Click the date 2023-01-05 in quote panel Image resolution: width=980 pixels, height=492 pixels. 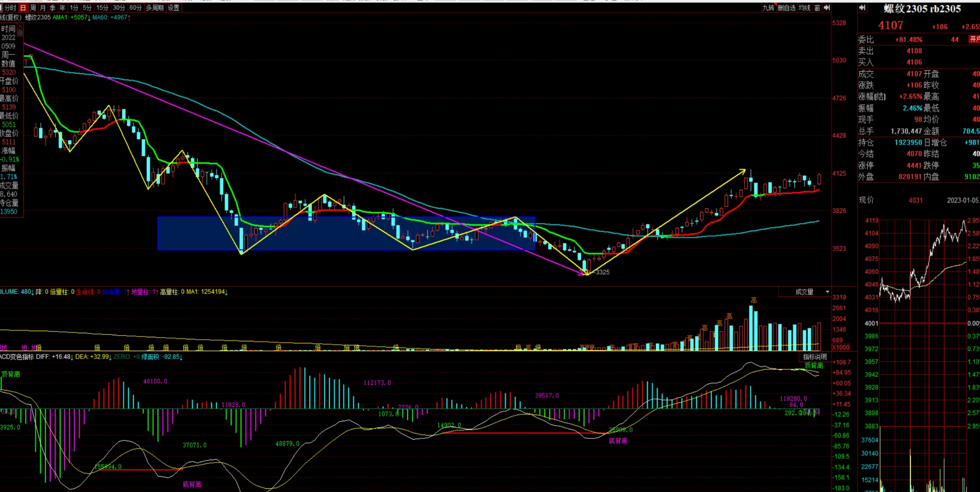pyautogui.click(x=963, y=200)
